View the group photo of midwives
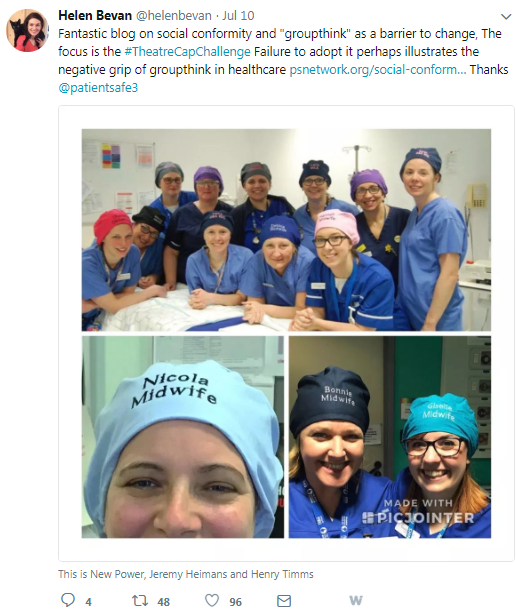Screen dimensions: 516x610 click(286, 230)
